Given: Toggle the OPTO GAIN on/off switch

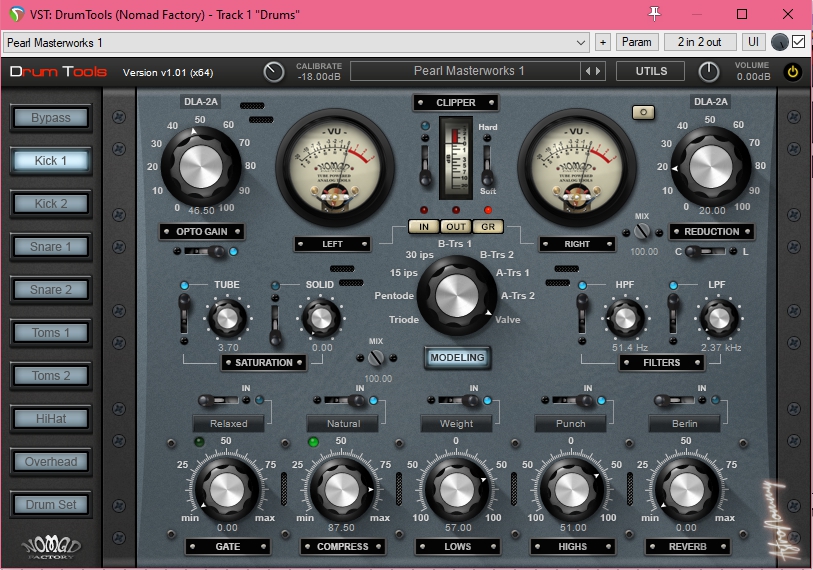Looking at the screenshot, I should pos(205,252).
